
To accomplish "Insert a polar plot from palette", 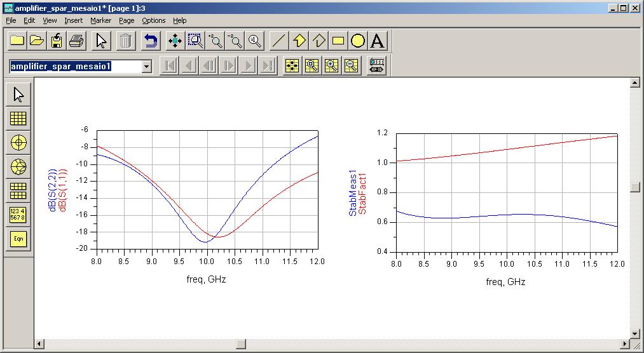I will pyautogui.click(x=18, y=143).
